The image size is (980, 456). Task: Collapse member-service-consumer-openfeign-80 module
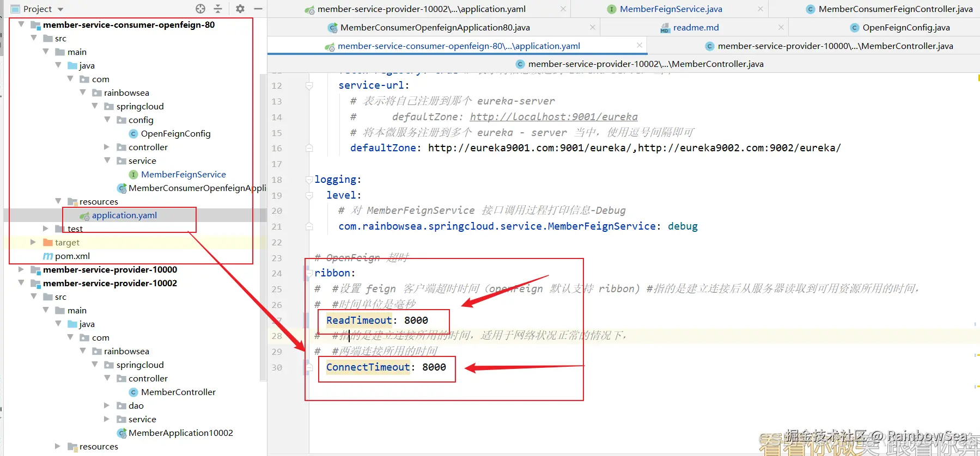coord(21,24)
